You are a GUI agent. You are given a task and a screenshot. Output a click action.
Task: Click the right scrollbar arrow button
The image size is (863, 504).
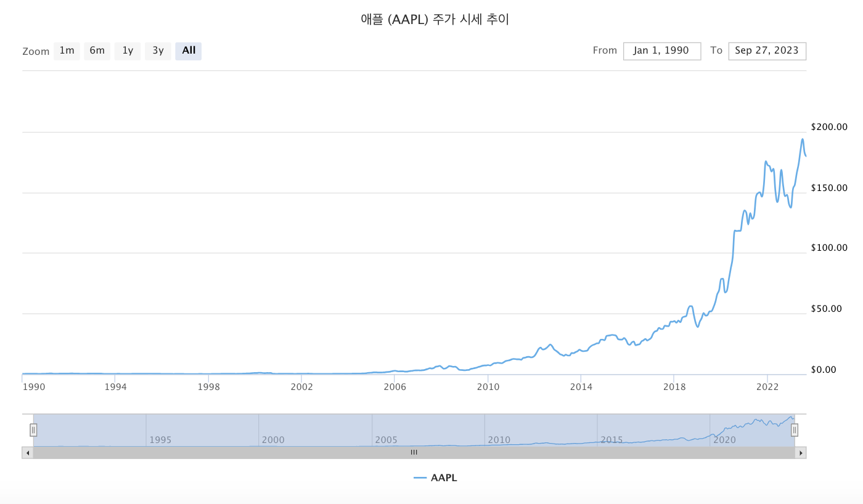click(x=801, y=453)
